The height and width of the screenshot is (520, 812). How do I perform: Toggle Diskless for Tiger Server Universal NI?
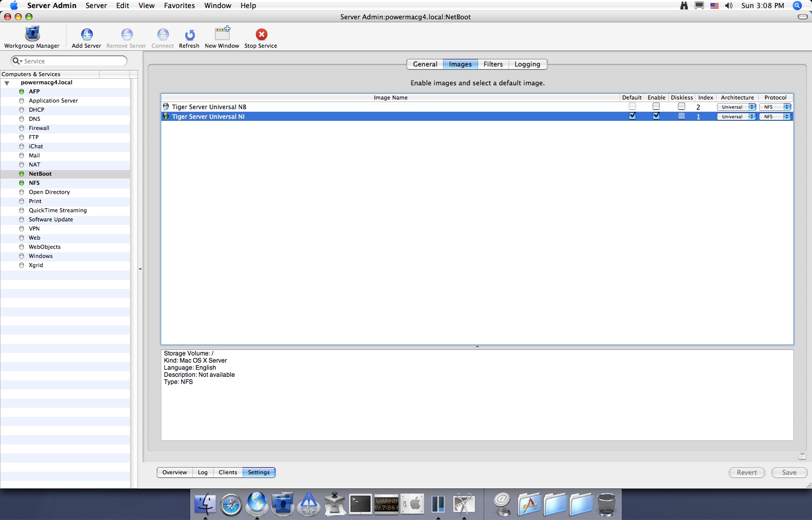[x=682, y=116]
